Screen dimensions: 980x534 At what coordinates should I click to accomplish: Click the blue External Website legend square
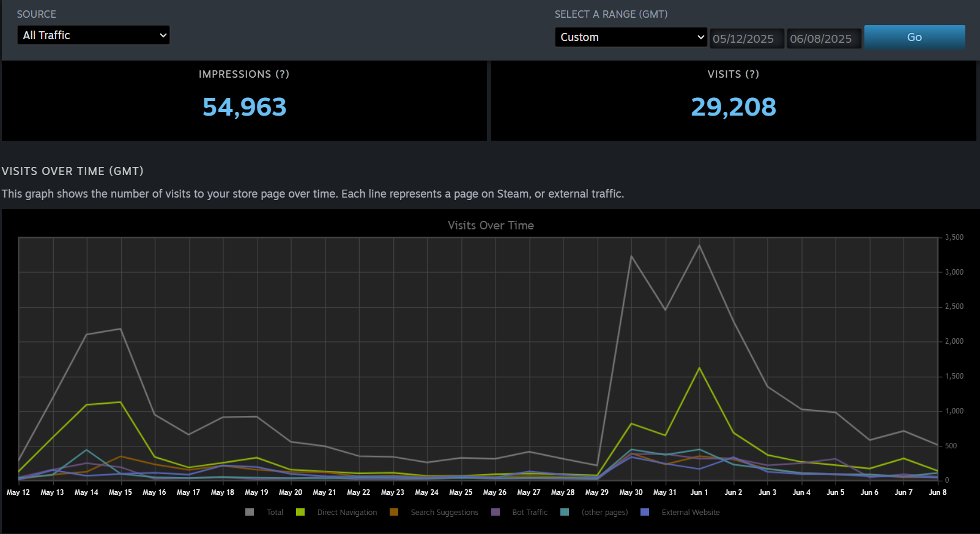click(645, 512)
